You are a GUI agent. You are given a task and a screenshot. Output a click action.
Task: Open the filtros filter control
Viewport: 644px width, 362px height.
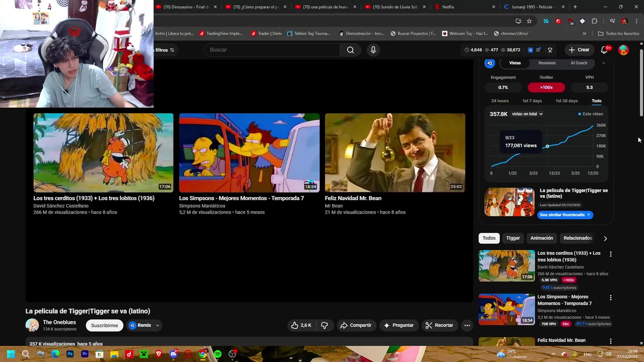(x=165, y=50)
